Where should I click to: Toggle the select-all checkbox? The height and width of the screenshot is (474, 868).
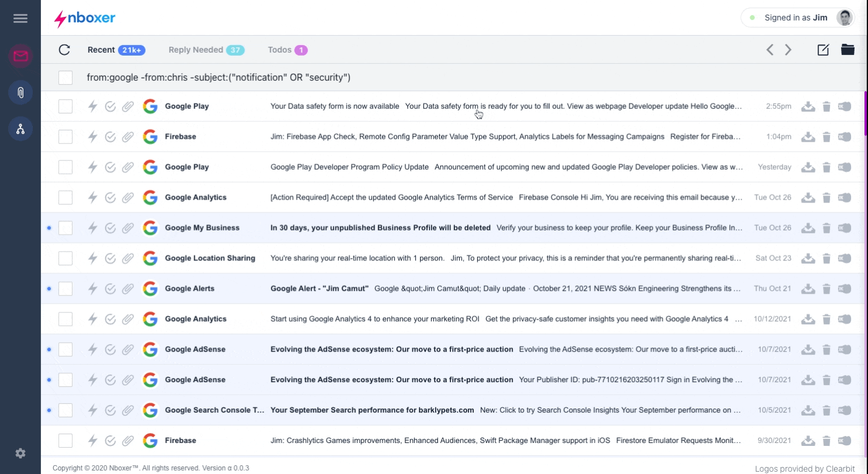[66, 77]
